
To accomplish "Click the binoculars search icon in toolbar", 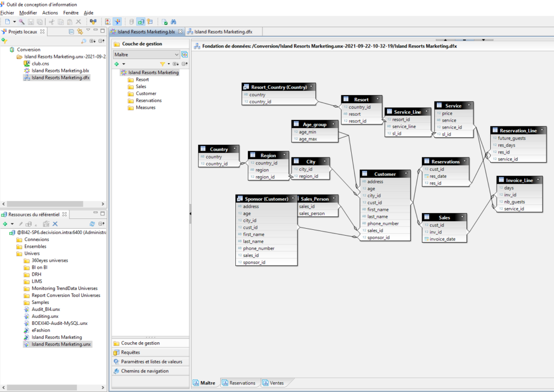I will [174, 22].
